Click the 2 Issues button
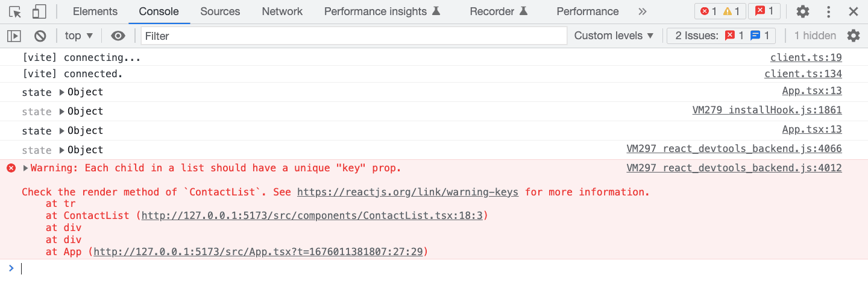The height and width of the screenshot is (298, 868). pyautogui.click(x=720, y=36)
